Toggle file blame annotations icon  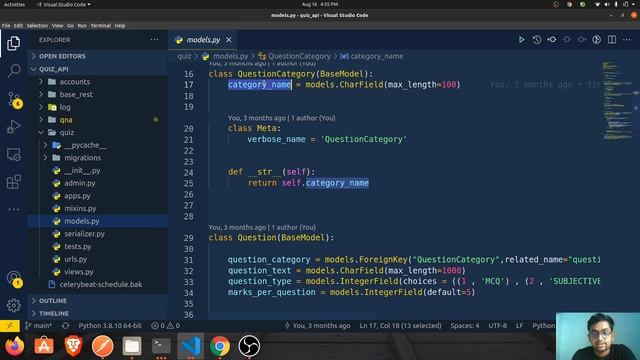(x=596, y=40)
